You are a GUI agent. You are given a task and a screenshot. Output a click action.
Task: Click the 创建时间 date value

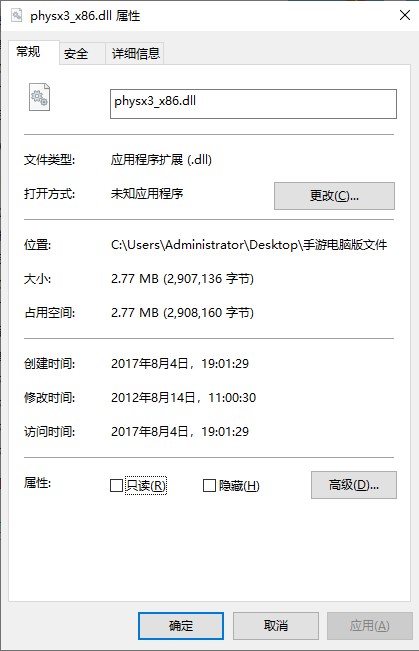[x=180, y=364]
